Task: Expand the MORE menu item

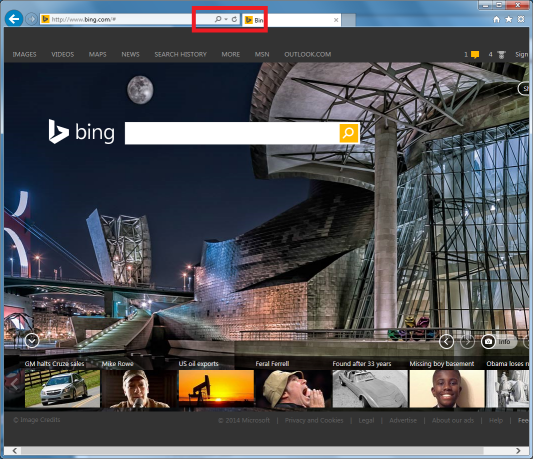Action: 231,54
